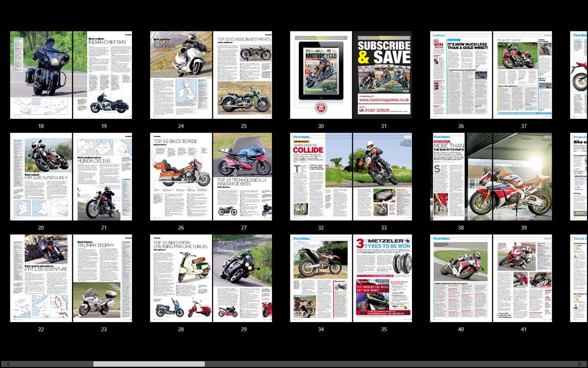
Task: Open the 'When Worlds Collide' page thumbnail
Action: [321, 177]
